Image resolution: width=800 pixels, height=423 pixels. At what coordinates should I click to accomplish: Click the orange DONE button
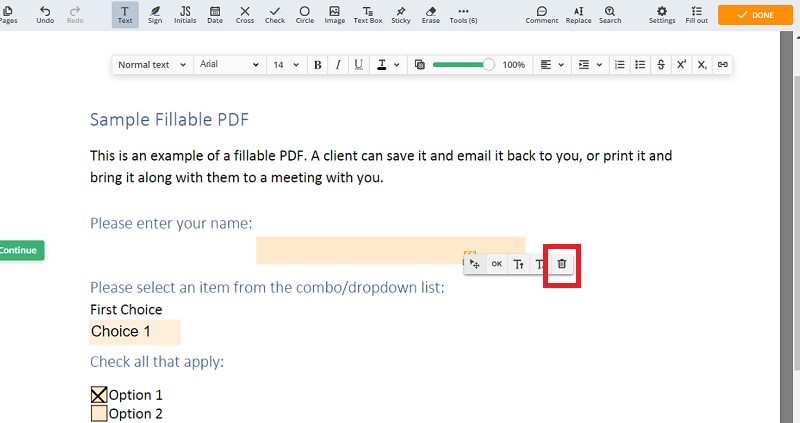756,15
